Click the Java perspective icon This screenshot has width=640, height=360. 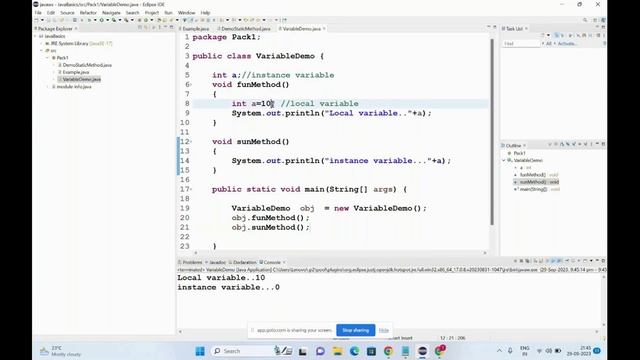point(603,20)
